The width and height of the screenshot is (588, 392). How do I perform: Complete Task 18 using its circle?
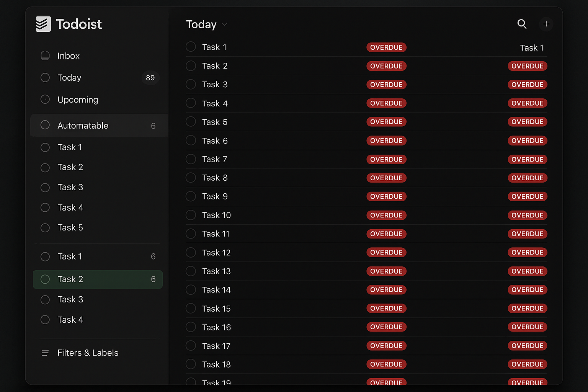coord(191,364)
